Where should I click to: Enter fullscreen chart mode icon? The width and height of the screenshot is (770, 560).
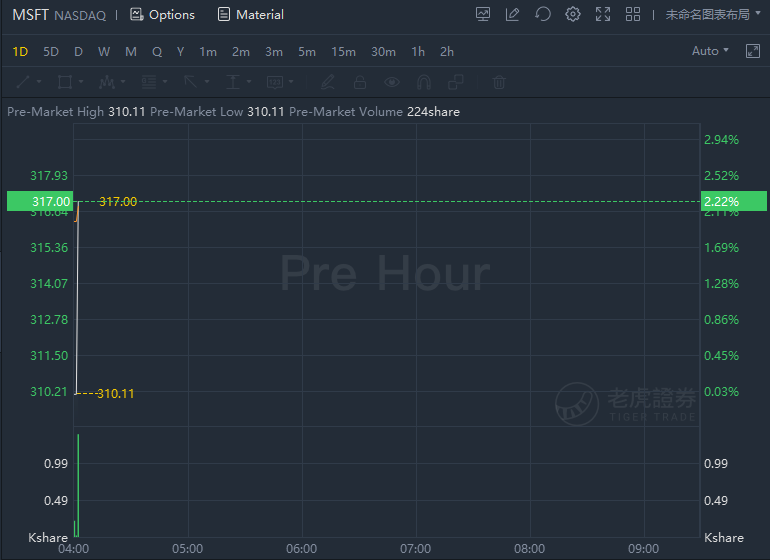(x=603, y=14)
